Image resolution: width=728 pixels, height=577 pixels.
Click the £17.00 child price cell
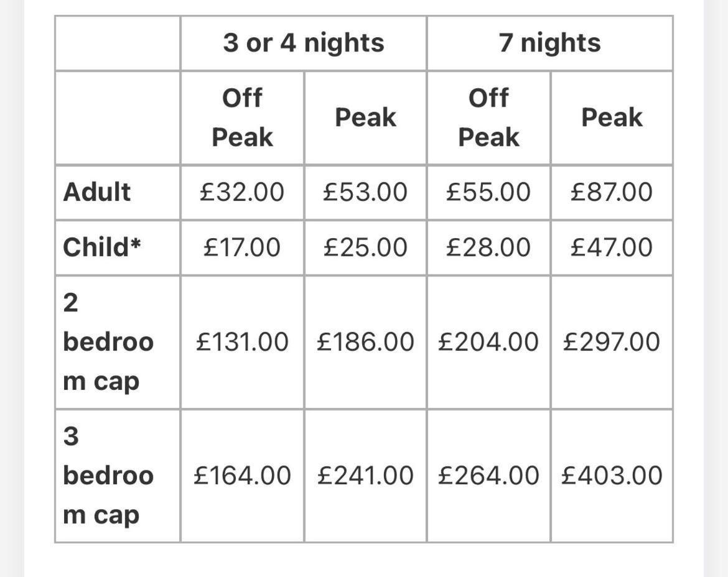[242, 247]
